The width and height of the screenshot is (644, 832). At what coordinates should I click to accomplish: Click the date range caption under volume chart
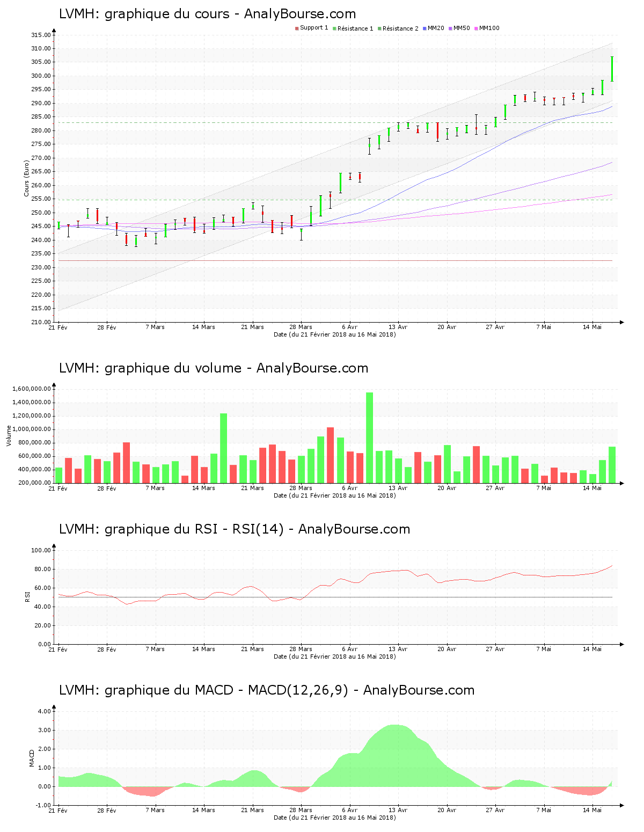pyautogui.click(x=335, y=495)
